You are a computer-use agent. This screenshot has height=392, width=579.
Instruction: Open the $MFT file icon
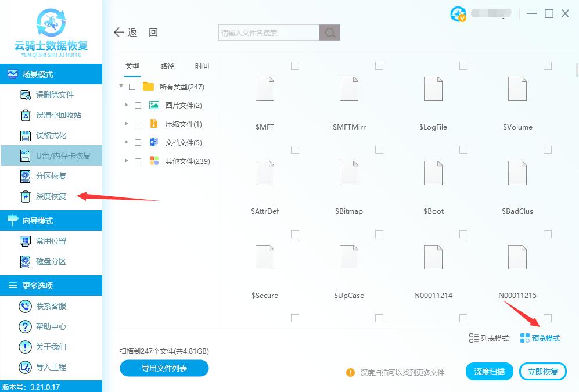[265, 89]
